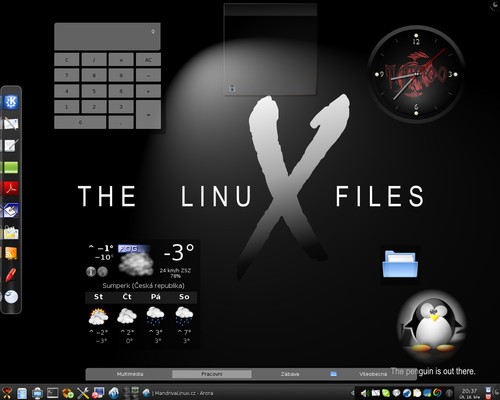Open the package installer box icon in taskbar

[68, 393]
